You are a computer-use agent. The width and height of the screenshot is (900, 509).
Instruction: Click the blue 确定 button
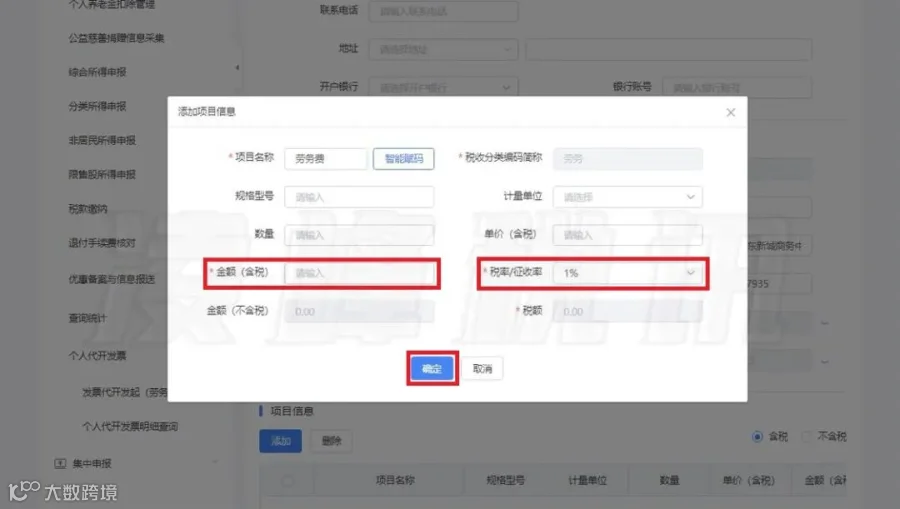click(x=432, y=368)
